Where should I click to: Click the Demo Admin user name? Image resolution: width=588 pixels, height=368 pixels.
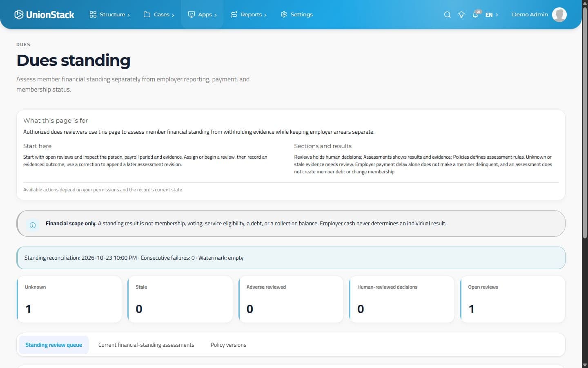[x=530, y=14]
